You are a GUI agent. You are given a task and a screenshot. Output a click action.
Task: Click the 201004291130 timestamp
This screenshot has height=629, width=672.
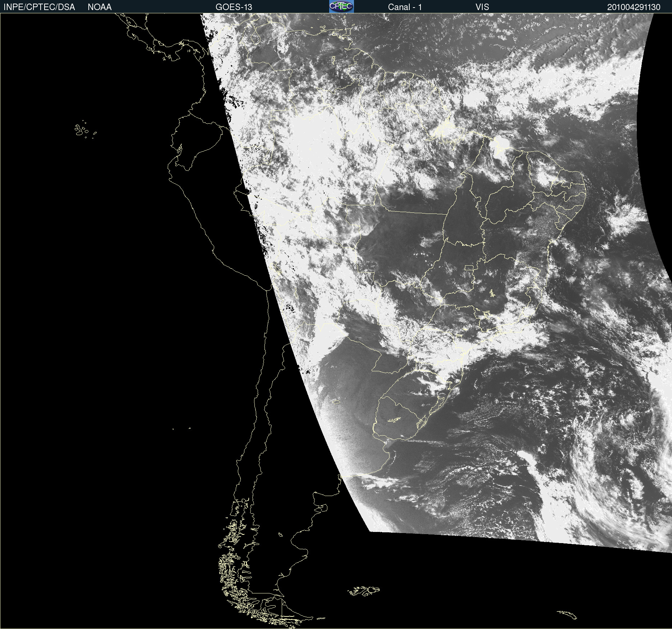[634, 7]
